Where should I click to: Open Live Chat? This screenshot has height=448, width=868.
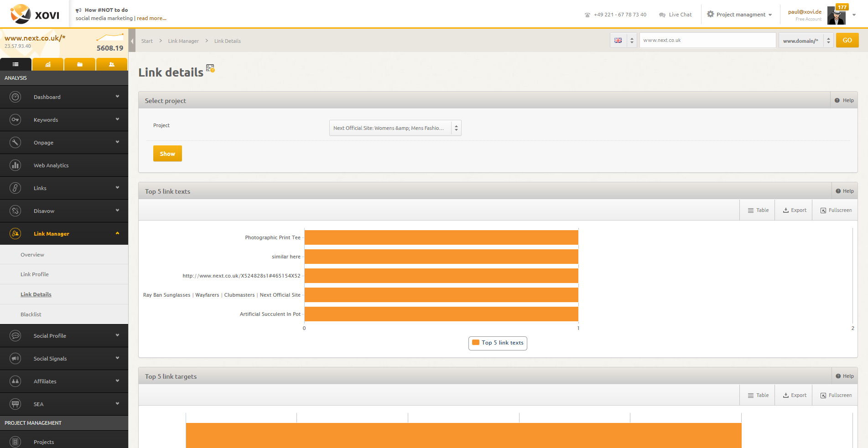[x=675, y=15]
